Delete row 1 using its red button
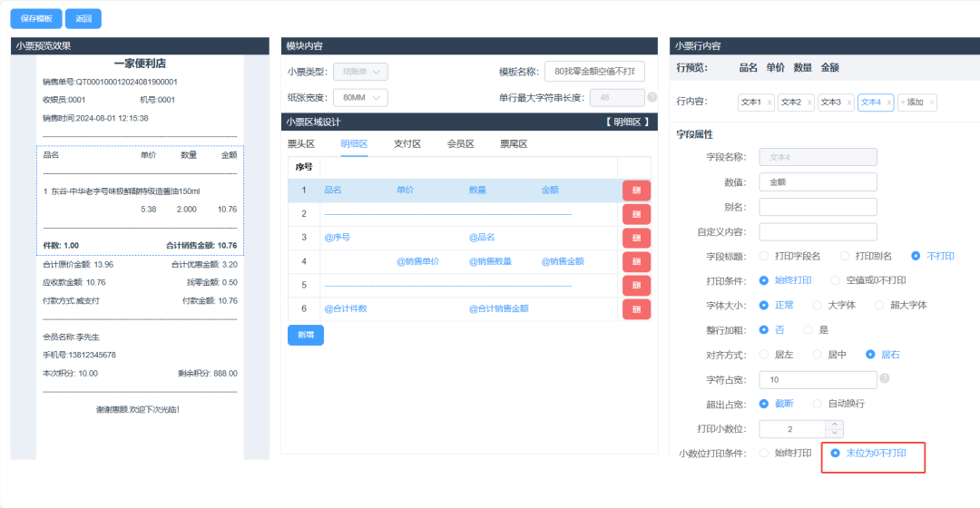The height and width of the screenshot is (508, 980). point(636,190)
